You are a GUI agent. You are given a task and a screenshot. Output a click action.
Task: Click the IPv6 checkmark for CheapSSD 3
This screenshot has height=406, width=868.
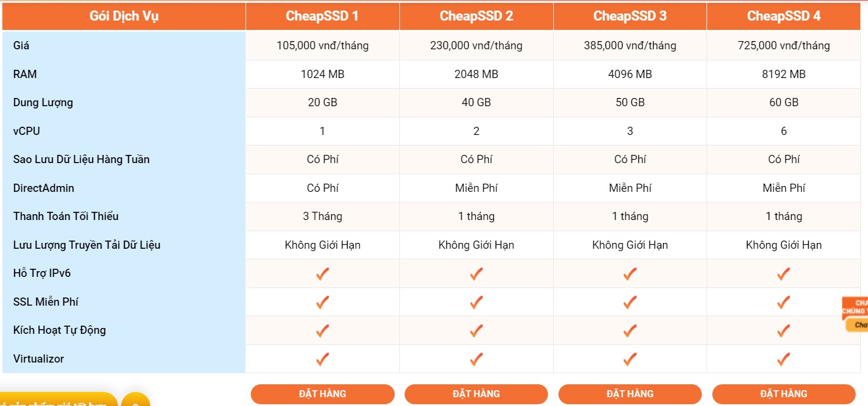tap(630, 274)
